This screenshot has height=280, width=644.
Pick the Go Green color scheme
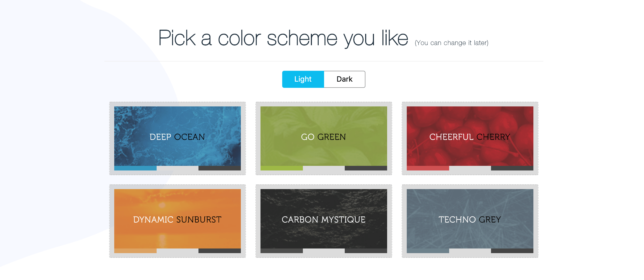point(324,136)
